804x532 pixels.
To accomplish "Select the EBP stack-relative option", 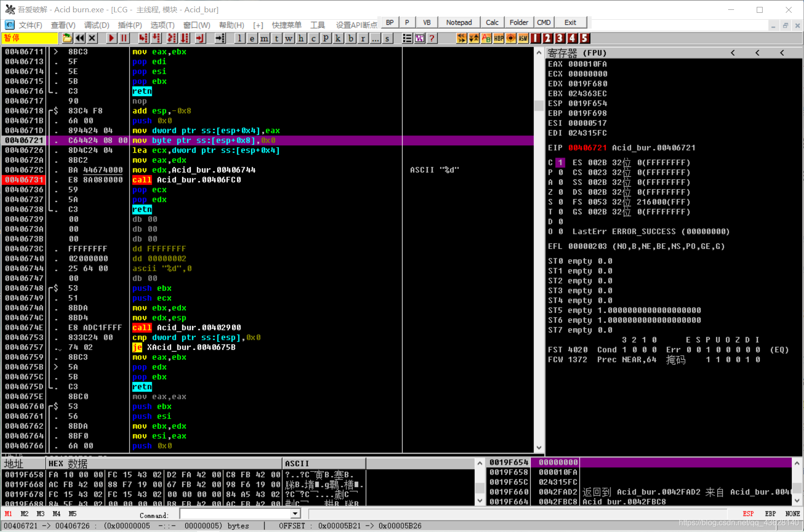I will pyautogui.click(x=770, y=514).
